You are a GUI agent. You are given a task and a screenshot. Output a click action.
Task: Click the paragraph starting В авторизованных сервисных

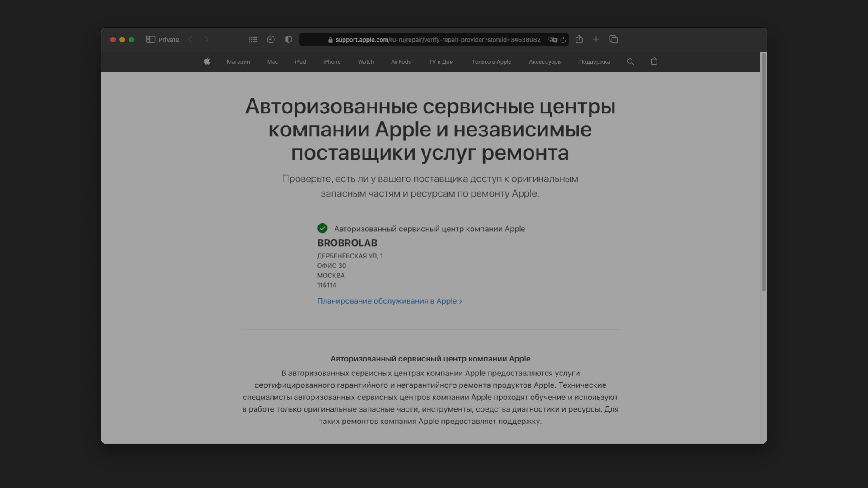pyautogui.click(x=430, y=397)
